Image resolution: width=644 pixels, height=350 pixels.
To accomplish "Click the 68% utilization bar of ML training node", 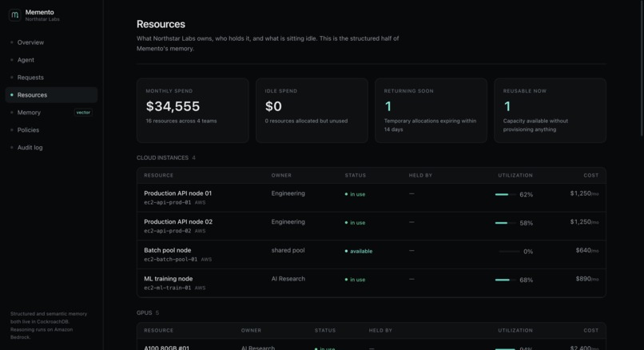I will coord(506,280).
